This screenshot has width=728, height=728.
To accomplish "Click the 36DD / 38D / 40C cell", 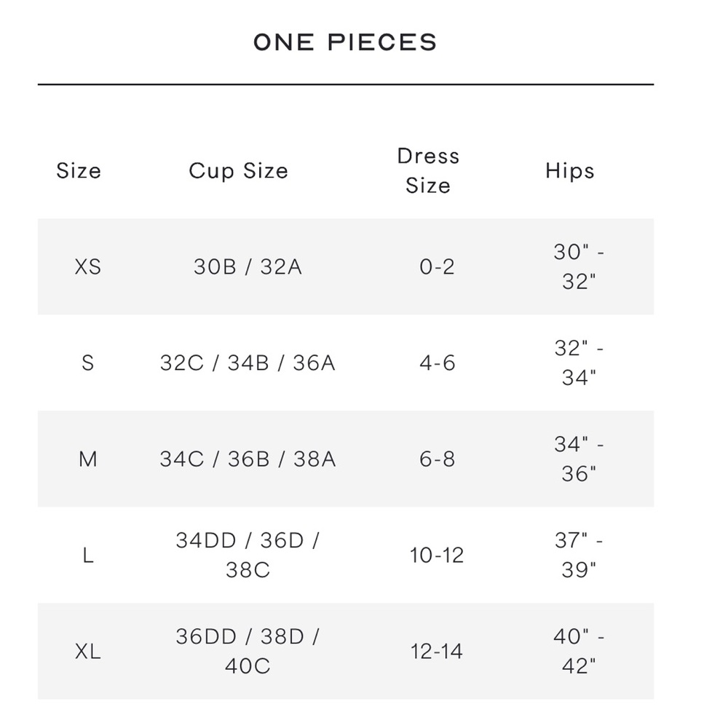I will click(x=248, y=652).
